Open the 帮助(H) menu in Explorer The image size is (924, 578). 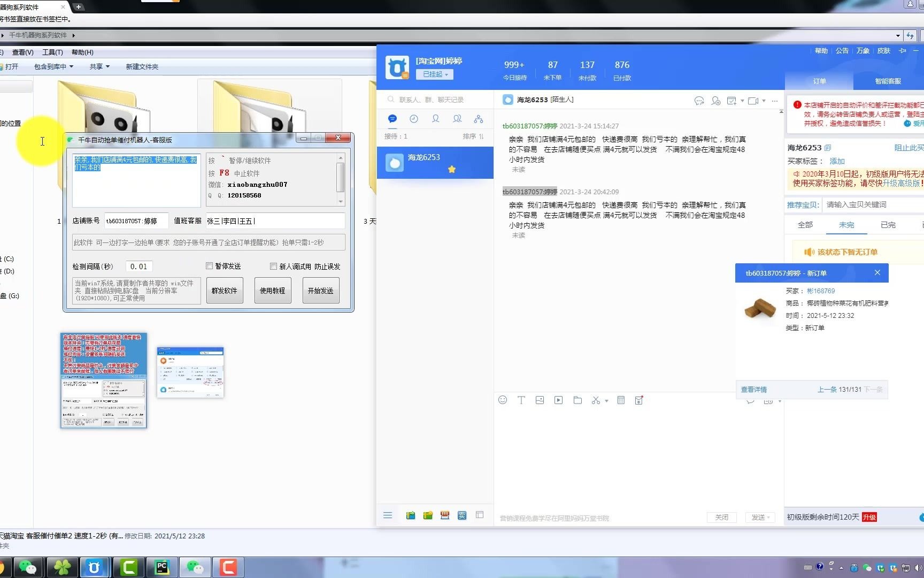[x=82, y=52]
